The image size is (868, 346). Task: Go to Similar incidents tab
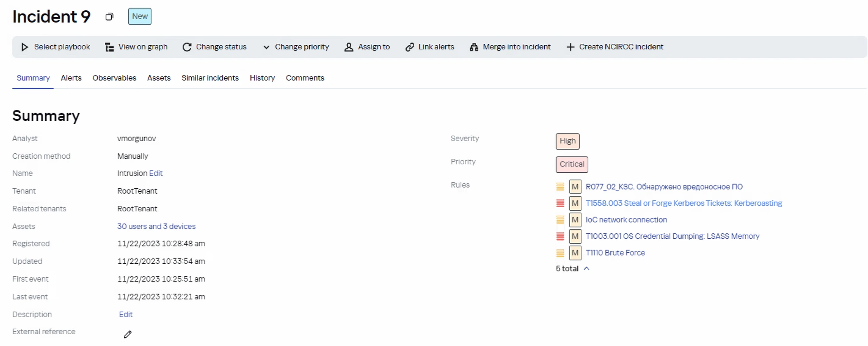[x=210, y=78]
